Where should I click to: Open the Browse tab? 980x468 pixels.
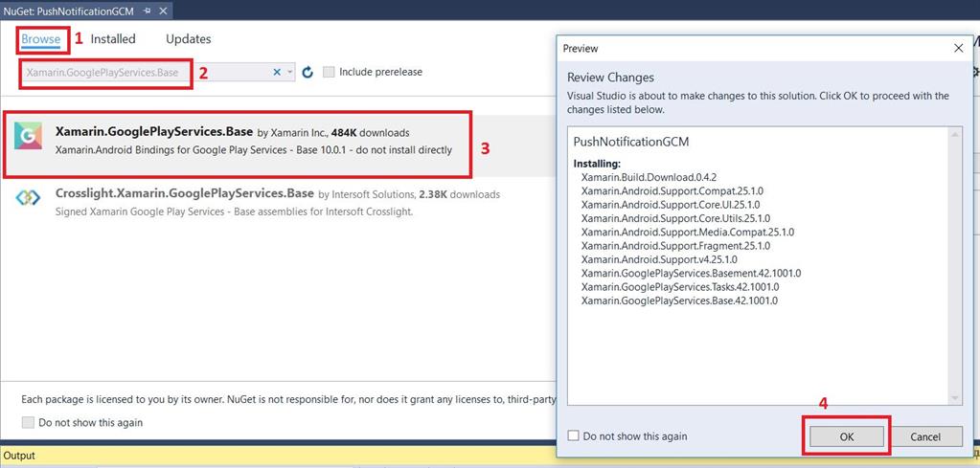tap(40, 39)
